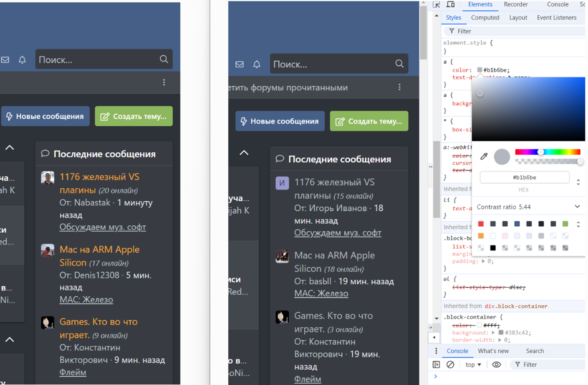588x385 pixels.
Task: Expand the Contrast ratio section
Action: [577, 207]
